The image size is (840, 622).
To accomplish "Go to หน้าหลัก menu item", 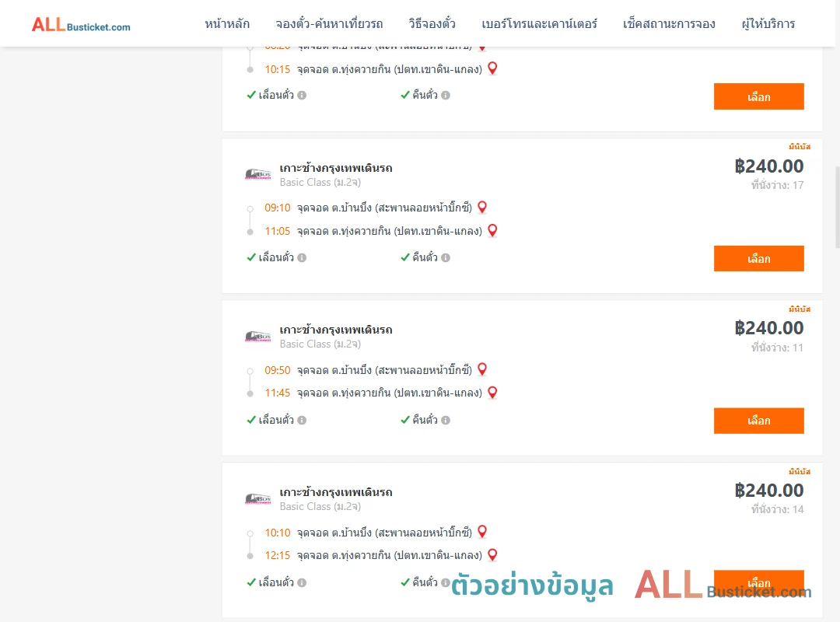I will click(227, 24).
